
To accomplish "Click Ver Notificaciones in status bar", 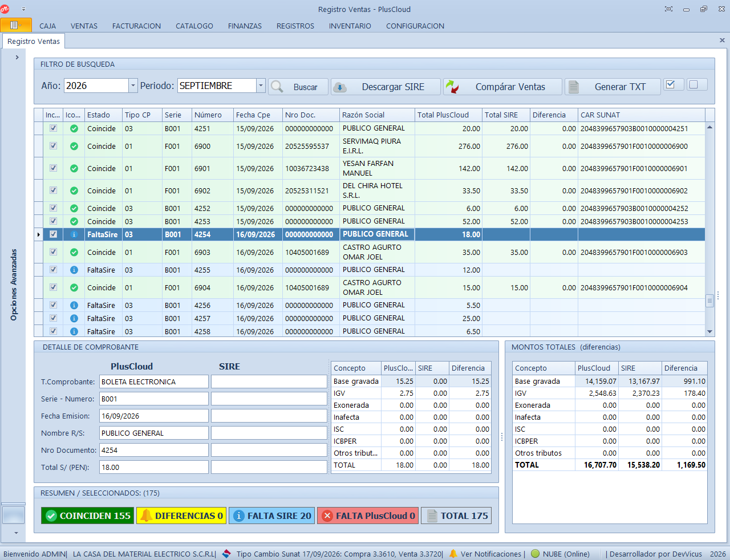I will click(491, 554).
